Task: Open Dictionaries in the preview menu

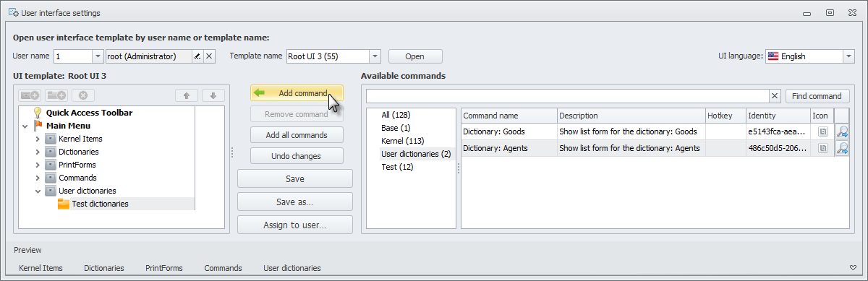Action: coord(104,268)
